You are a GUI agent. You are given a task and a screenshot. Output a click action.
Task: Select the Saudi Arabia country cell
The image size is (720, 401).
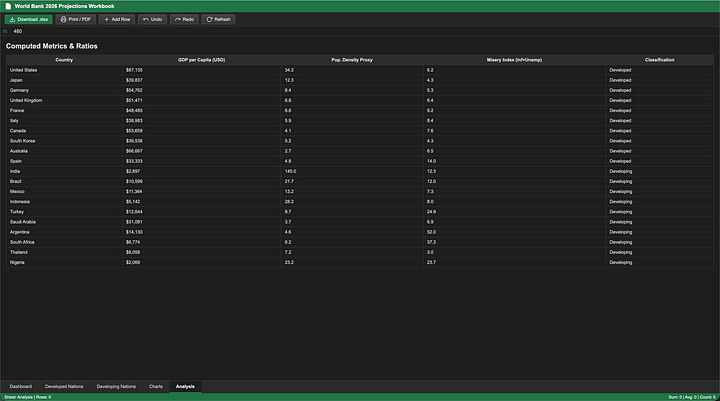coord(64,221)
